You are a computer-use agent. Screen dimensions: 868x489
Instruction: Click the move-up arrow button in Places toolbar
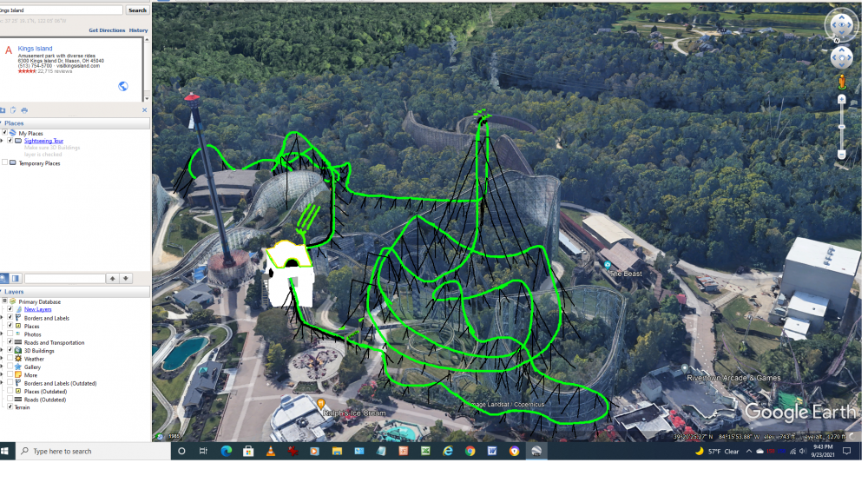(x=112, y=278)
